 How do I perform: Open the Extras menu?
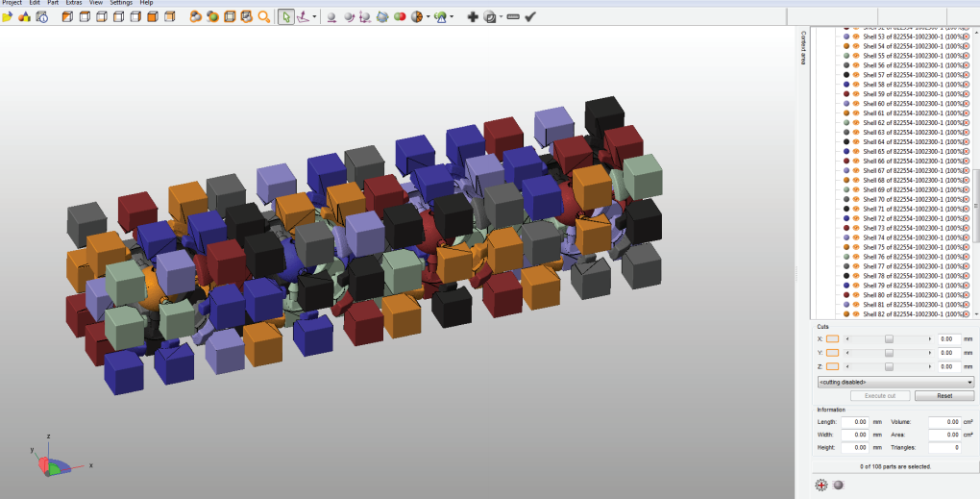coord(73,3)
